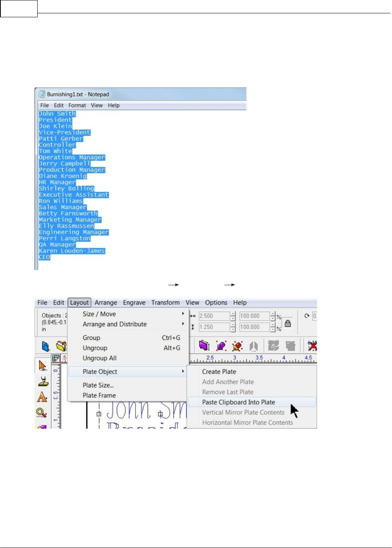
Task: Select the magnifier zoom tool
Action: click(x=41, y=413)
